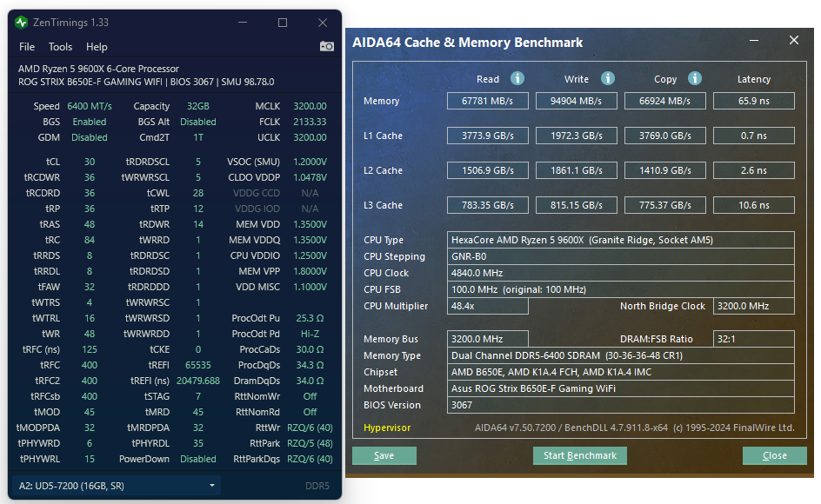
Task: Click the Motherboard Asus ROG Strix field
Action: pos(620,388)
